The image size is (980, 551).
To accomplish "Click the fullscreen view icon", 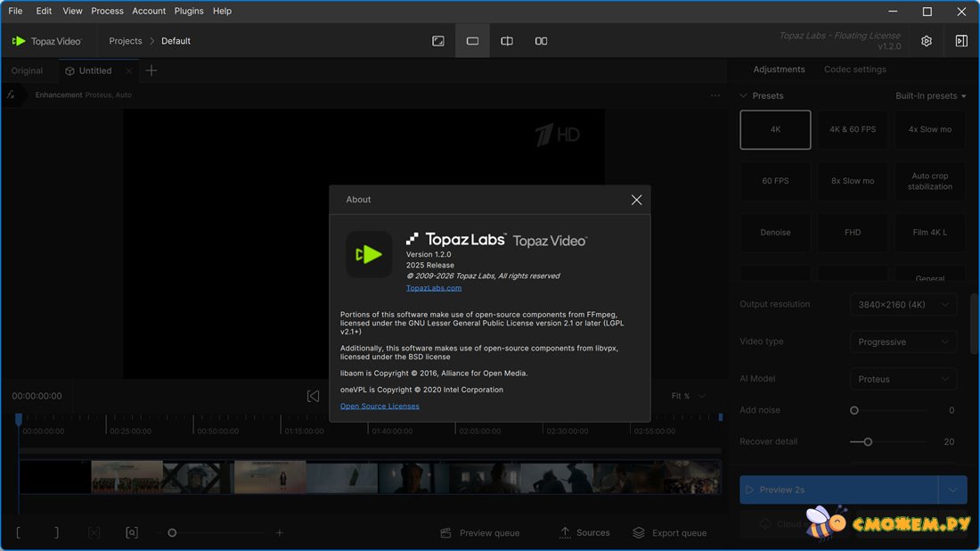I will [438, 41].
